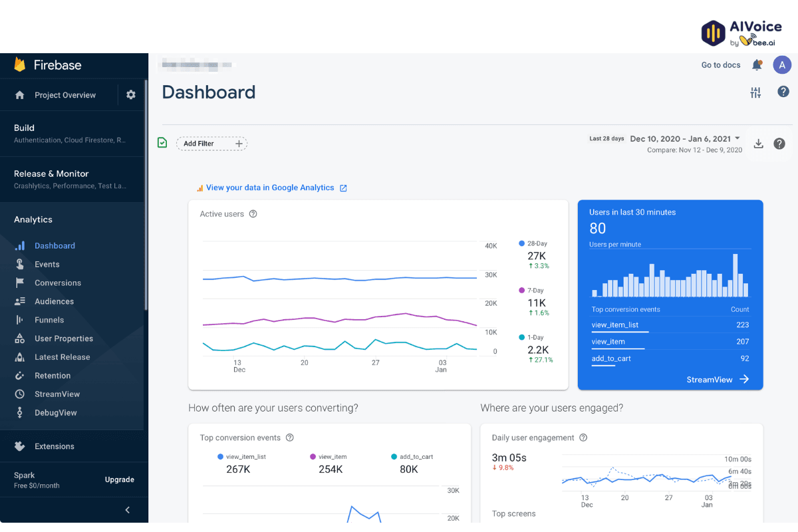
Task: Click Upgrade plan button
Action: pyautogui.click(x=120, y=479)
